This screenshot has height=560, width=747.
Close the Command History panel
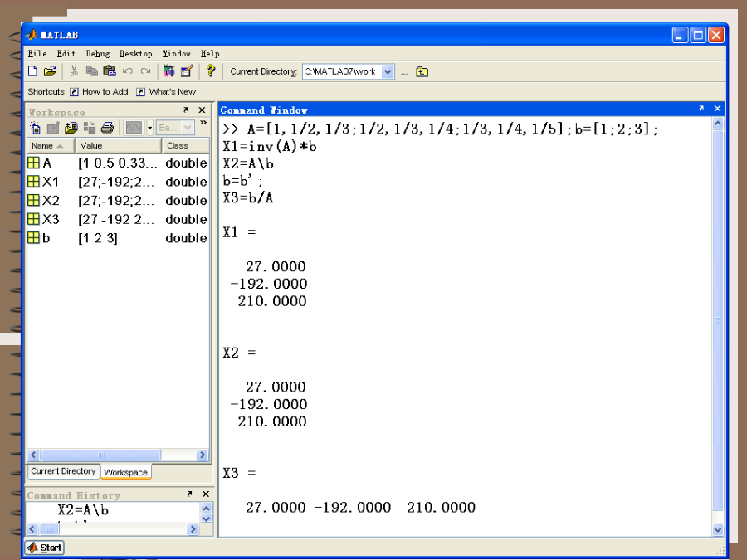click(x=206, y=494)
